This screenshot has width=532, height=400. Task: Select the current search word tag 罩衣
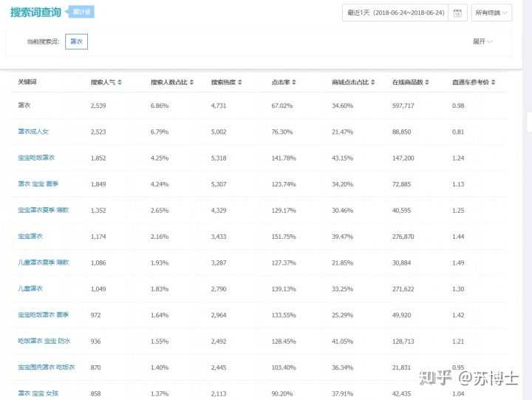tap(76, 41)
